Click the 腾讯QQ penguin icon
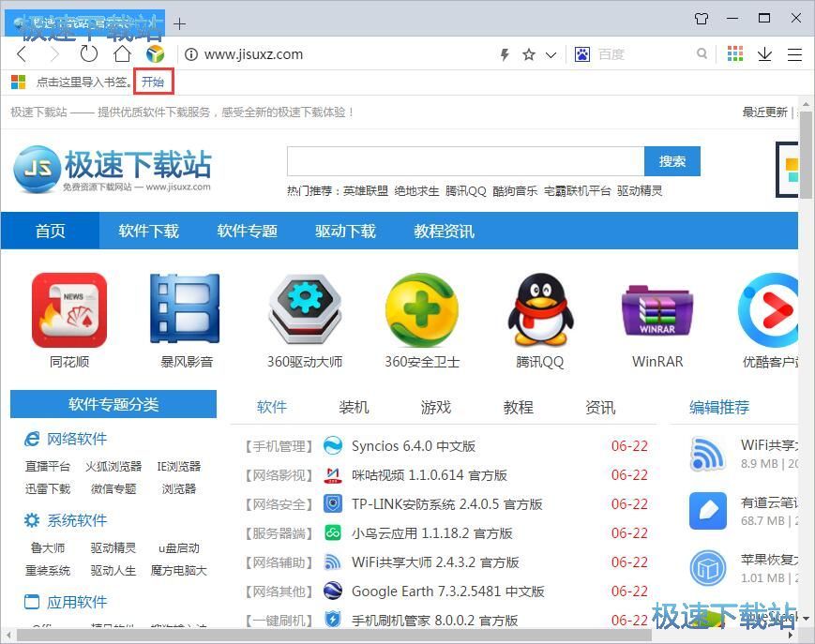815x644 pixels. tap(539, 309)
